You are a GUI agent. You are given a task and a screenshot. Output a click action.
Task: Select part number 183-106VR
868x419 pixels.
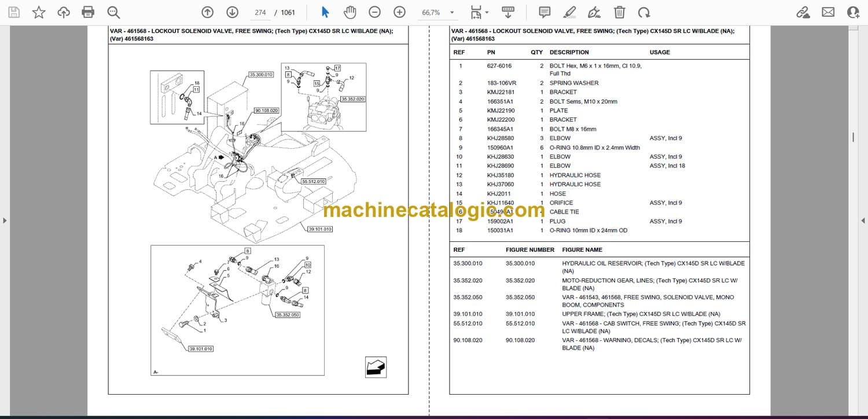tap(502, 83)
